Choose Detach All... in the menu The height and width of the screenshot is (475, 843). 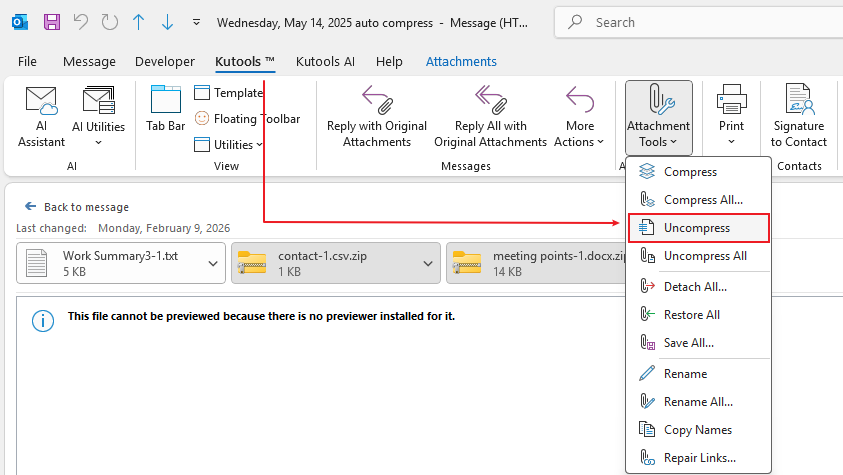coord(695,287)
